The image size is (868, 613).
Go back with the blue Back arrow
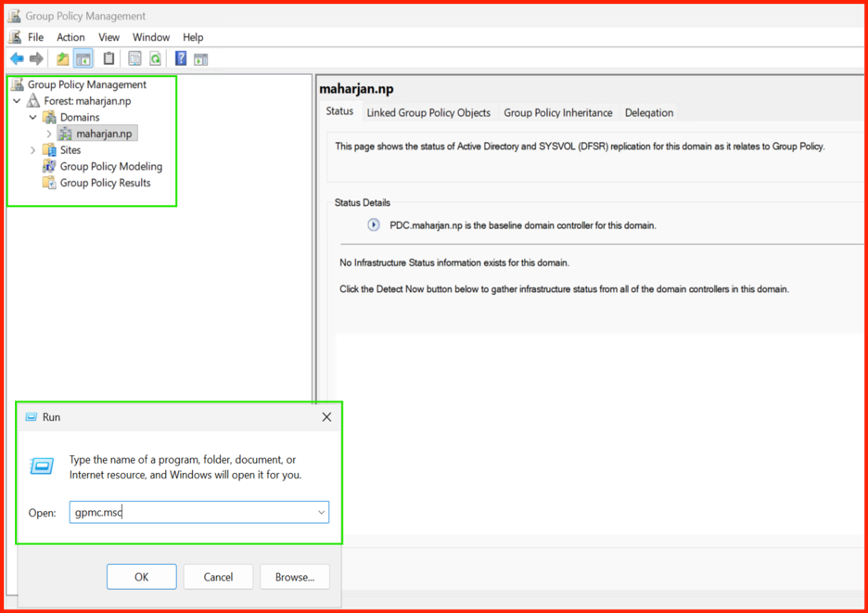pos(18,58)
